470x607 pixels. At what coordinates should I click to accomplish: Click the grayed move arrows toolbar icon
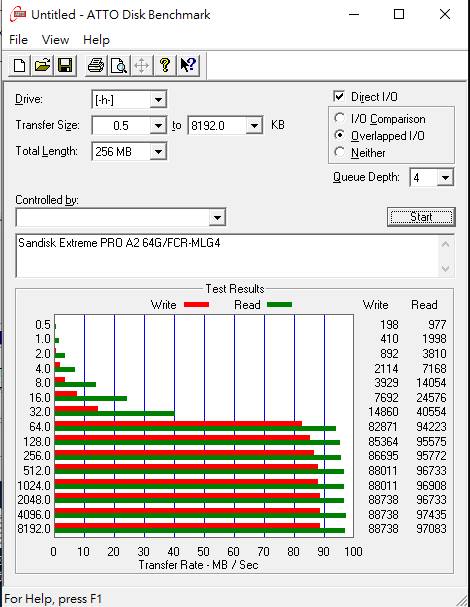coord(142,65)
